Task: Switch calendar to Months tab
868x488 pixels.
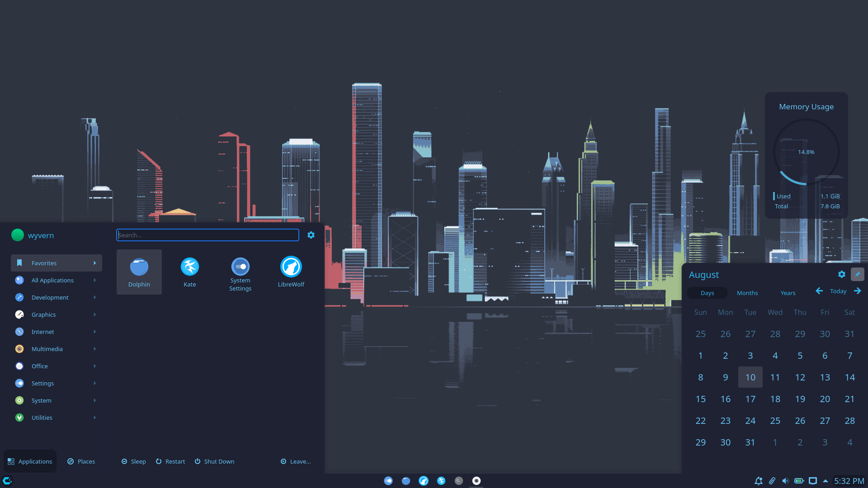Action: (747, 293)
